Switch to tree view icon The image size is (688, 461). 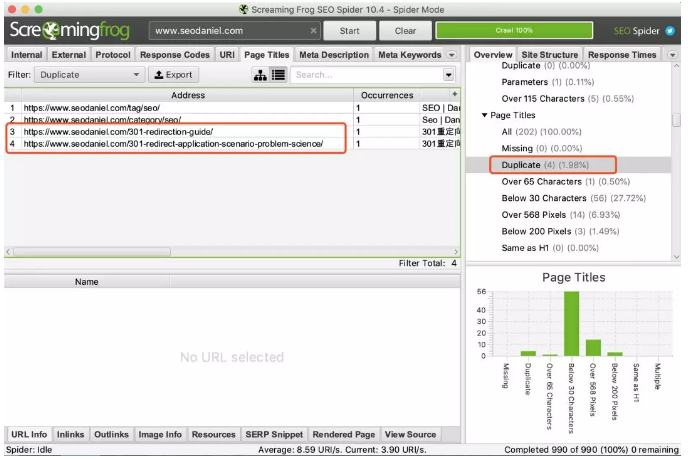click(260, 75)
